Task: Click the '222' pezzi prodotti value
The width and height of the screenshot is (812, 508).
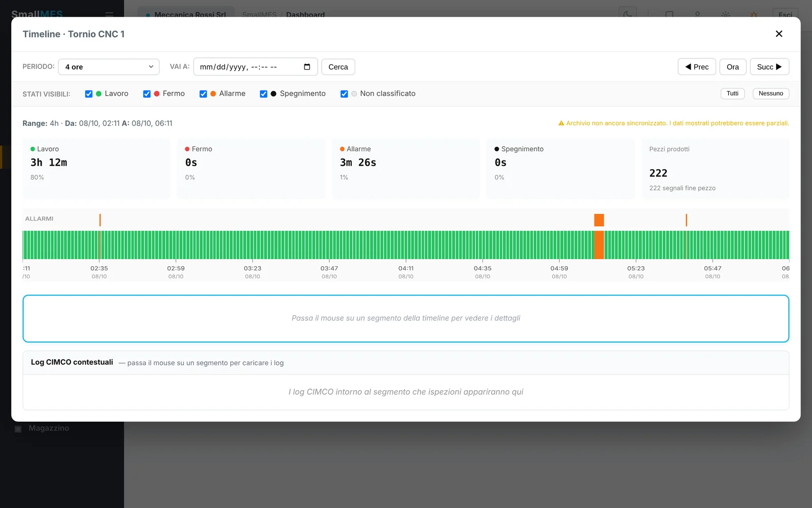Action: click(x=658, y=173)
